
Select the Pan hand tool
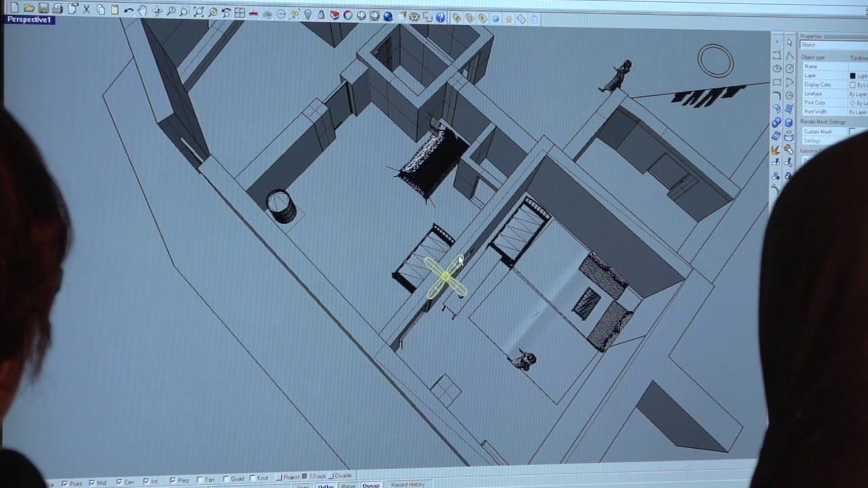click(x=143, y=11)
